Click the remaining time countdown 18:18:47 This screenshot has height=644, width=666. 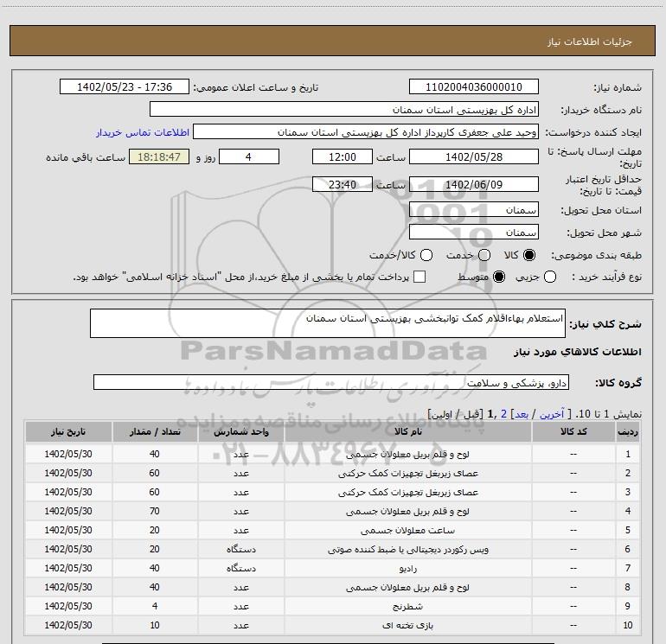point(159,156)
